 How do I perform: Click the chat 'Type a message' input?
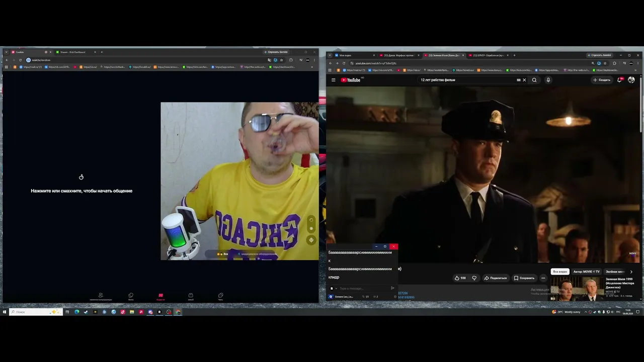click(364, 288)
